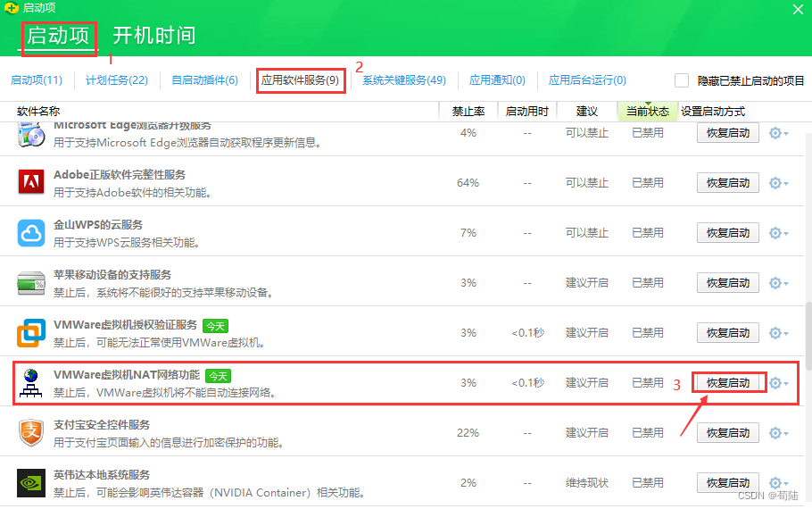Open gear settings for Microsoft Edge service

[x=778, y=133]
